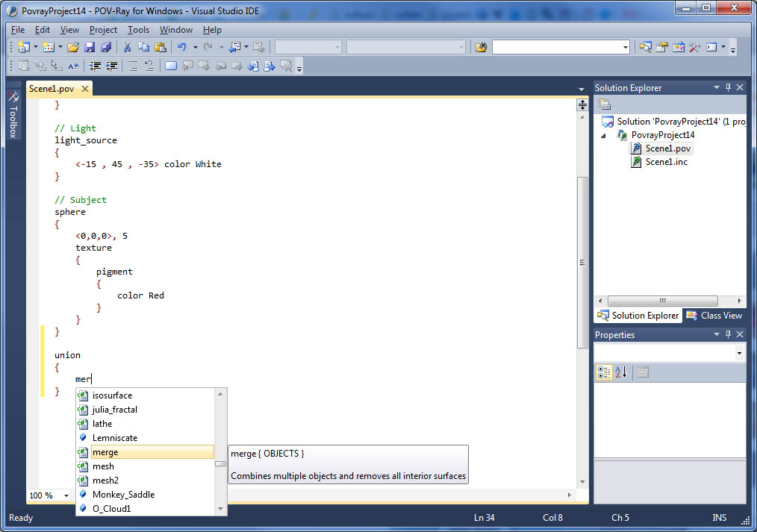Click the Undo arrow icon
This screenshot has width=757, height=532.
[181, 47]
